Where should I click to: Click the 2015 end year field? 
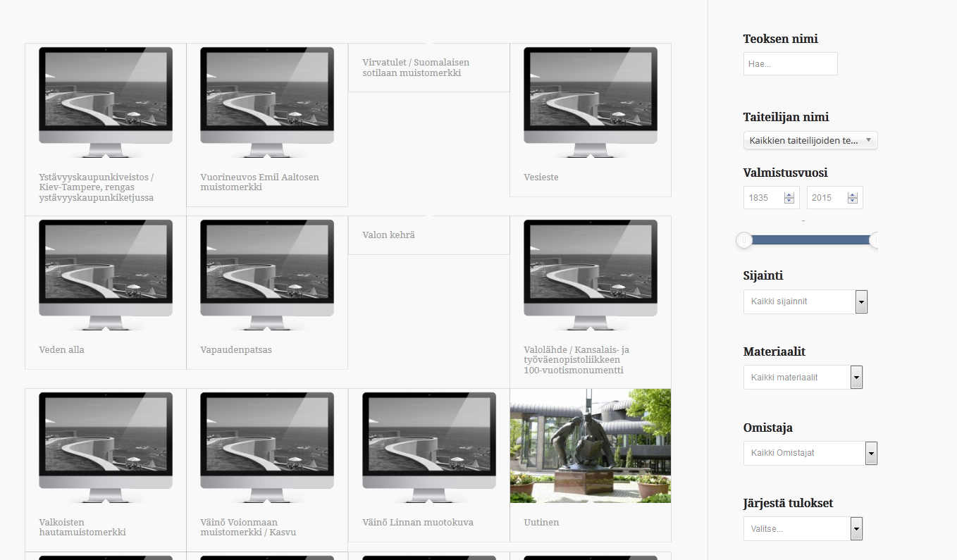coord(827,198)
